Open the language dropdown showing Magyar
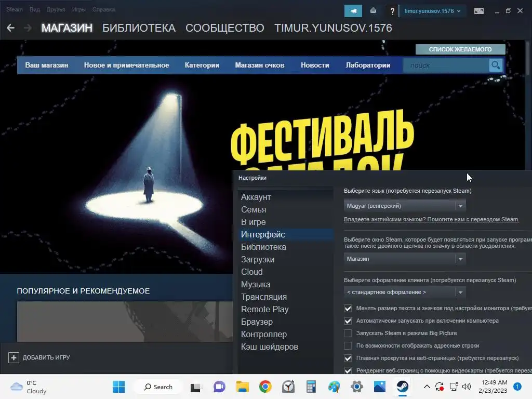 404,206
